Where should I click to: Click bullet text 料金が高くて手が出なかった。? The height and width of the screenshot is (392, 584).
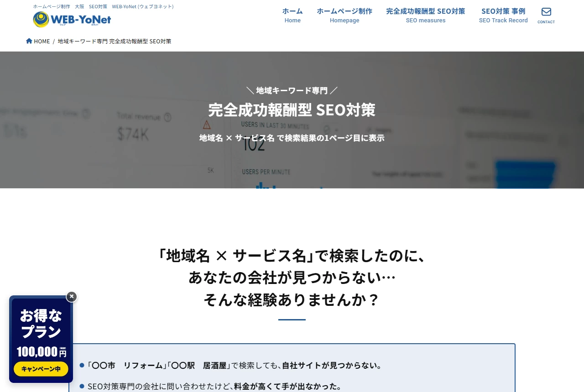(x=288, y=387)
